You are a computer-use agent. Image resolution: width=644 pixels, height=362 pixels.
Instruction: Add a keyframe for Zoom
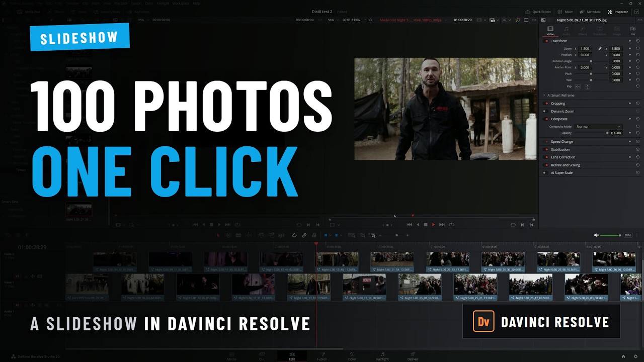tap(630, 49)
